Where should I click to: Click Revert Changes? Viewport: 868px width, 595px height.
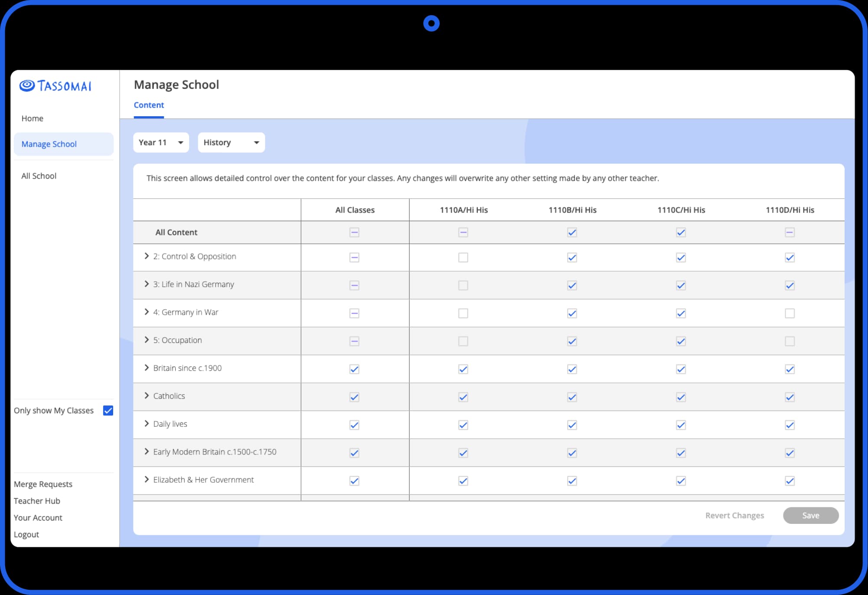point(734,515)
